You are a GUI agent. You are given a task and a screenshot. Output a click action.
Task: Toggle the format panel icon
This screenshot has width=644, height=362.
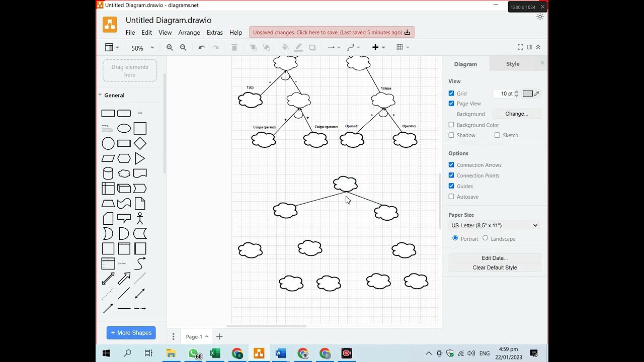pos(529,47)
